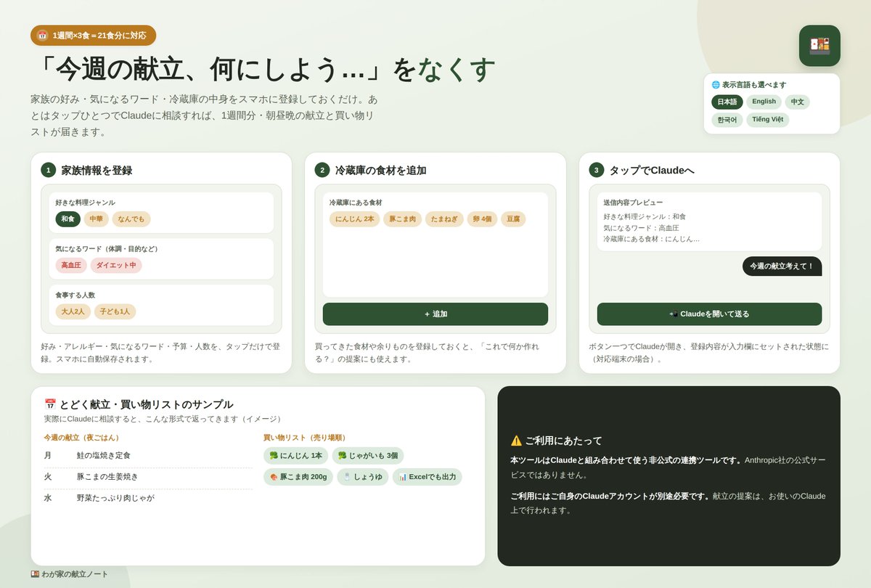Click the 食事する人数 label
This screenshot has height=588, width=871.
point(75,295)
